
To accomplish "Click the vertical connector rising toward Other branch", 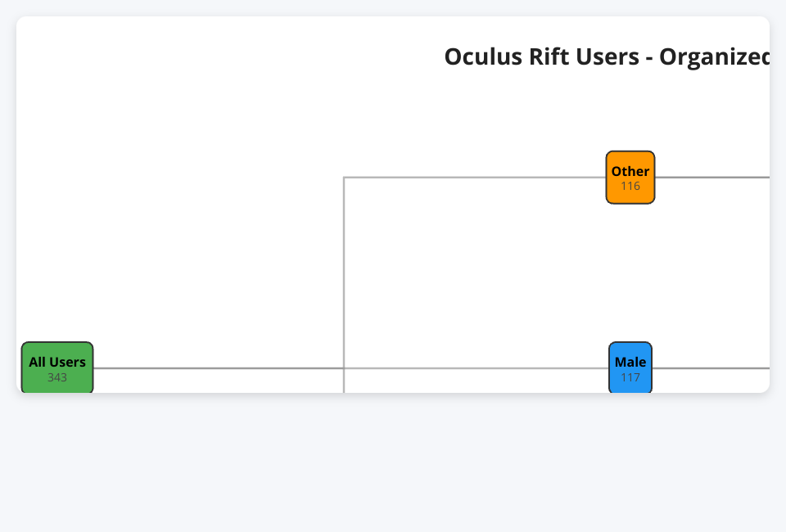I will coord(344,270).
